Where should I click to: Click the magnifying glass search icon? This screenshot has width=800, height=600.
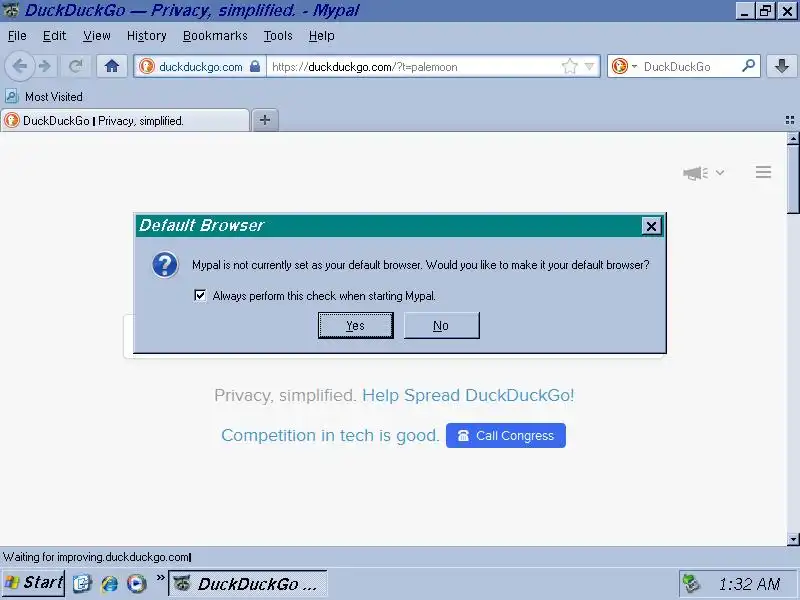point(748,66)
